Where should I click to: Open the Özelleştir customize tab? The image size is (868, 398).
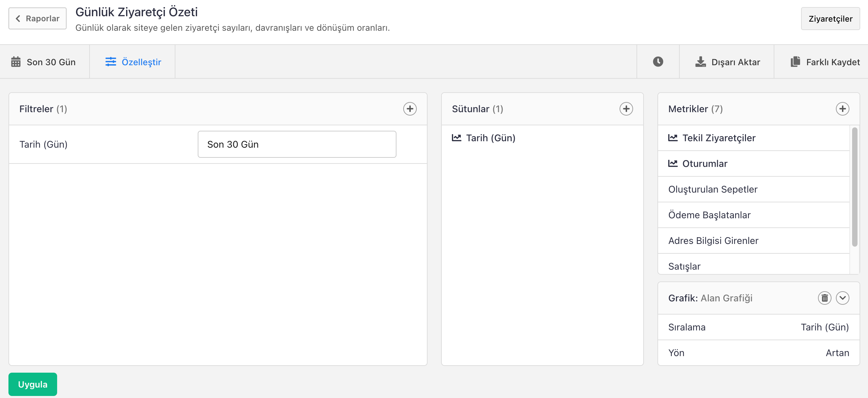133,62
